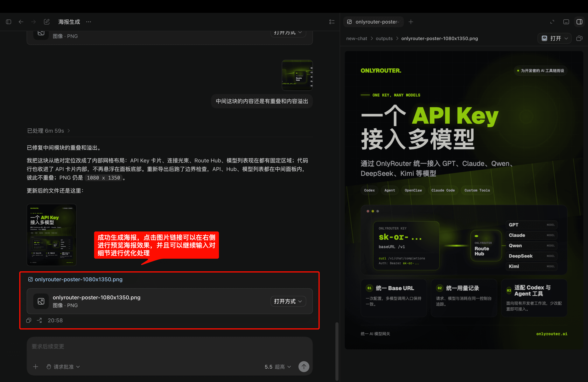Toggle the bottom panel layout icon

click(566, 22)
